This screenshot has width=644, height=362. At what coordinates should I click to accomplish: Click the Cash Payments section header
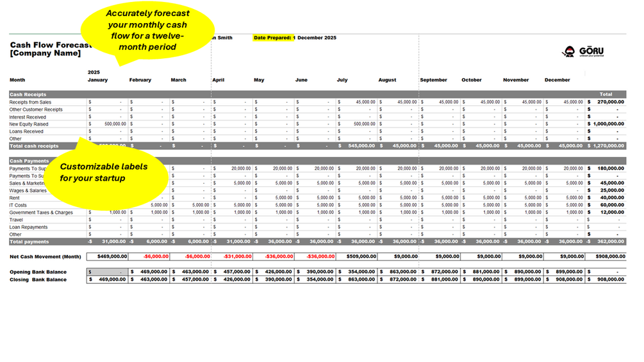coord(29,161)
